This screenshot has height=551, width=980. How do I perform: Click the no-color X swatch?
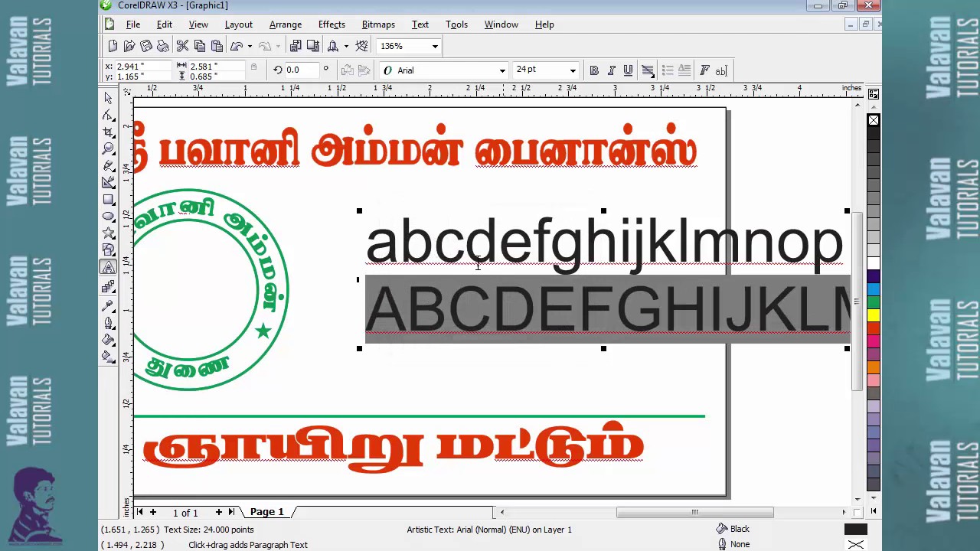[874, 121]
